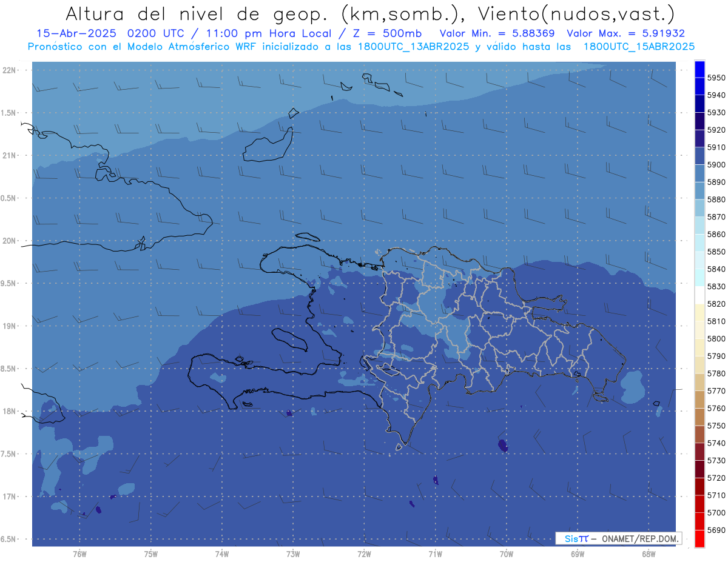The width and height of the screenshot is (728, 562).
Task: Click the 5750 legend label
Action: click(716, 425)
